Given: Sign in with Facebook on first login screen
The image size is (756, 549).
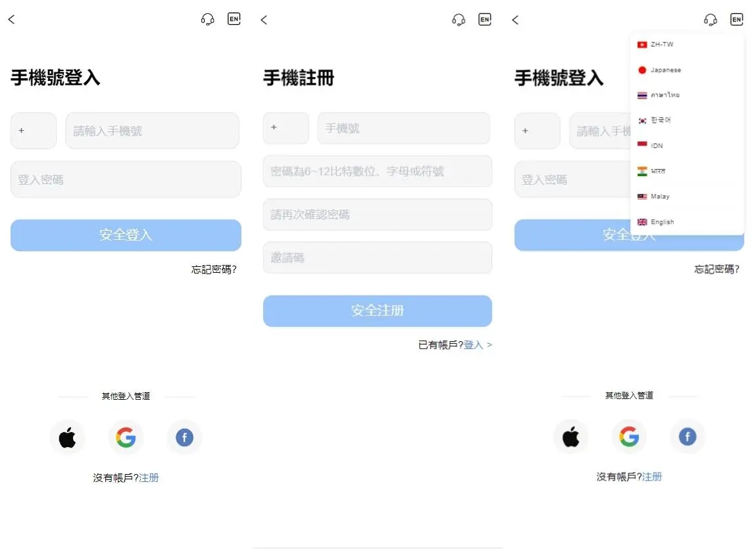Looking at the screenshot, I should 184,438.
